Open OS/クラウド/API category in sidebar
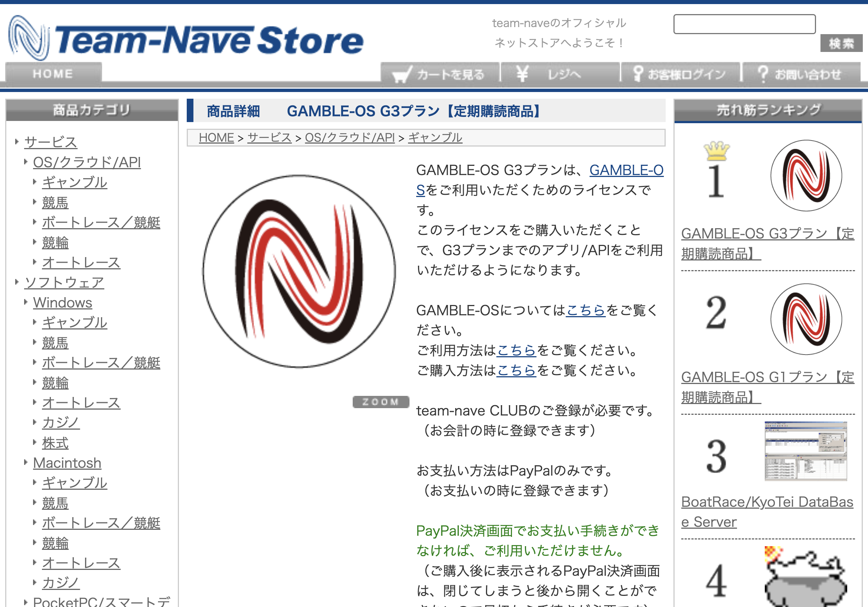This screenshot has height=607, width=868. (x=87, y=162)
